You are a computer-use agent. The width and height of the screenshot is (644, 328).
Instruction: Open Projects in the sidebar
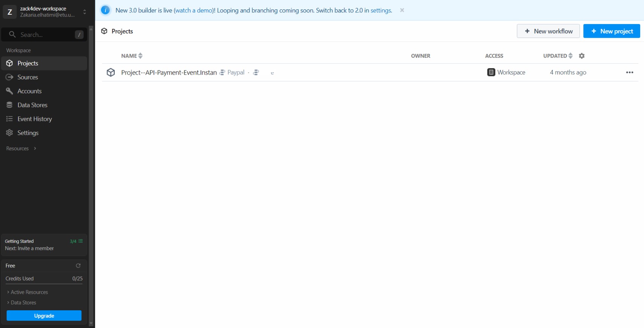(44, 63)
